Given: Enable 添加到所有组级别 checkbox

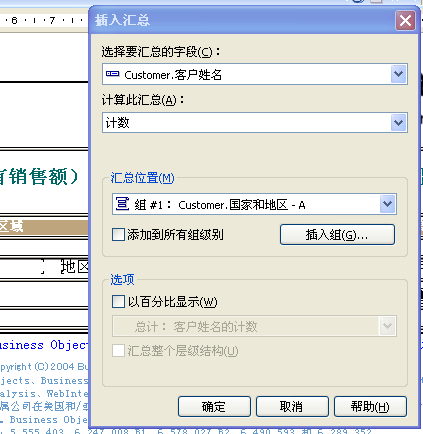Looking at the screenshot, I should (118, 234).
